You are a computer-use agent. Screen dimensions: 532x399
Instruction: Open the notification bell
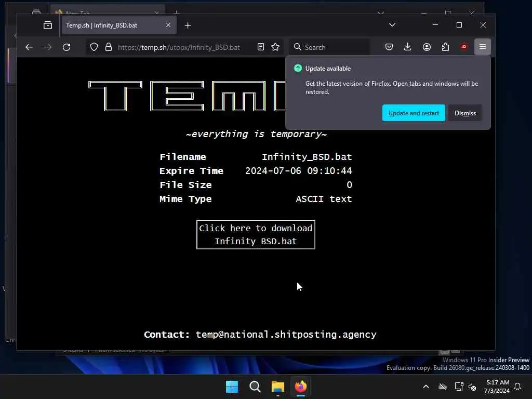pyautogui.click(x=518, y=387)
